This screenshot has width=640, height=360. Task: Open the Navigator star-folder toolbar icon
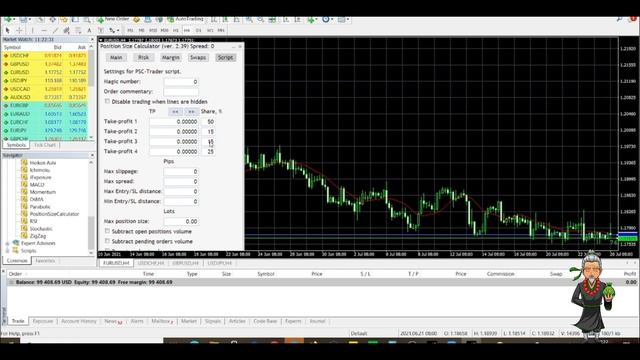pos(64,19)
